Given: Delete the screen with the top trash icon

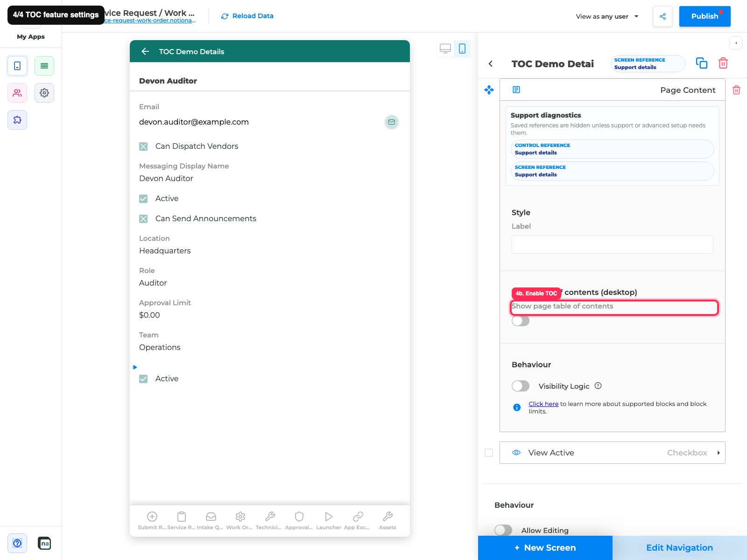Looking at the screenshot, I should click(x=723, y=63).
